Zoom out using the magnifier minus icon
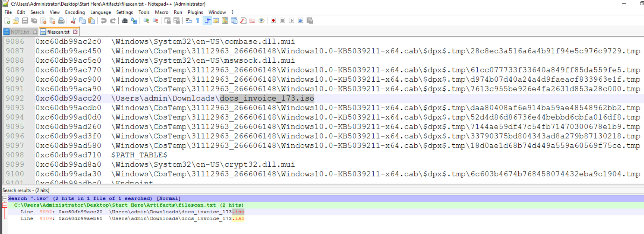644x234 pixels. point(155,21)
